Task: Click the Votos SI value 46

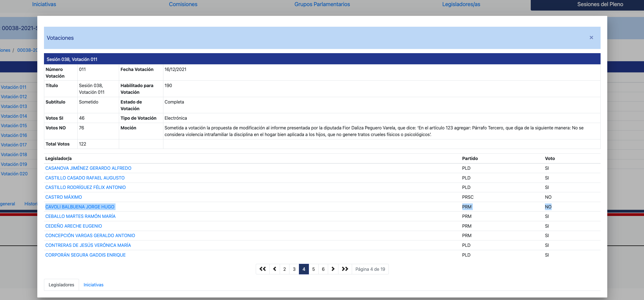Action: tap(82, 118)
